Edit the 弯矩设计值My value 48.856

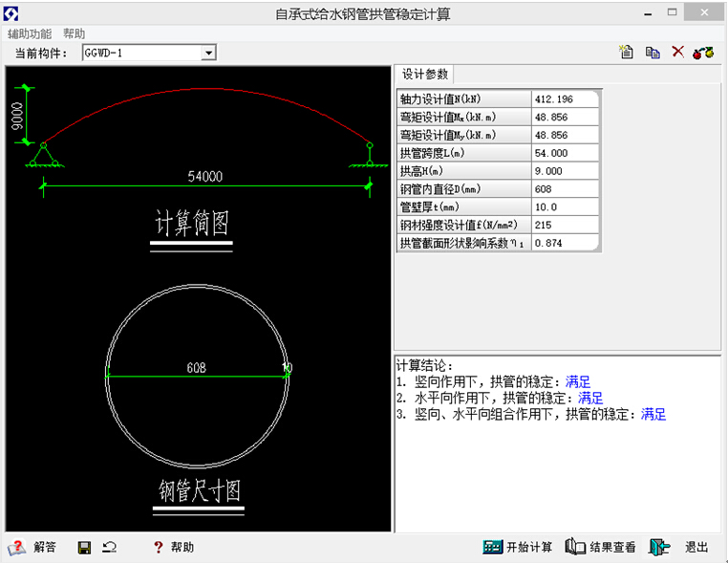tap(565, 135)
